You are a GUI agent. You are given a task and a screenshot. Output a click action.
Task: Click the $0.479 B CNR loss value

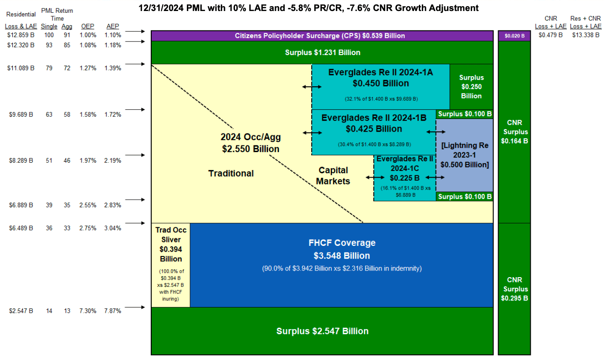(x=551, y=35)
